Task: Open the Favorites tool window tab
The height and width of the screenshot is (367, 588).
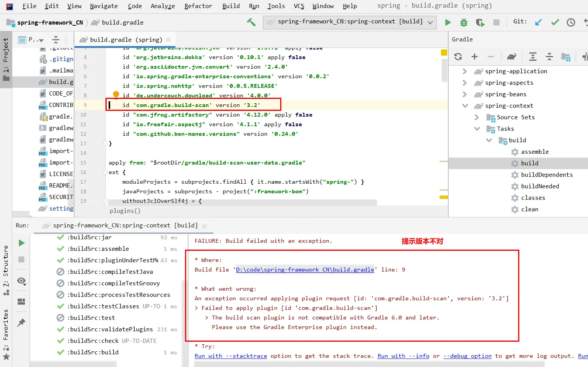Action: tap(6, 335)
